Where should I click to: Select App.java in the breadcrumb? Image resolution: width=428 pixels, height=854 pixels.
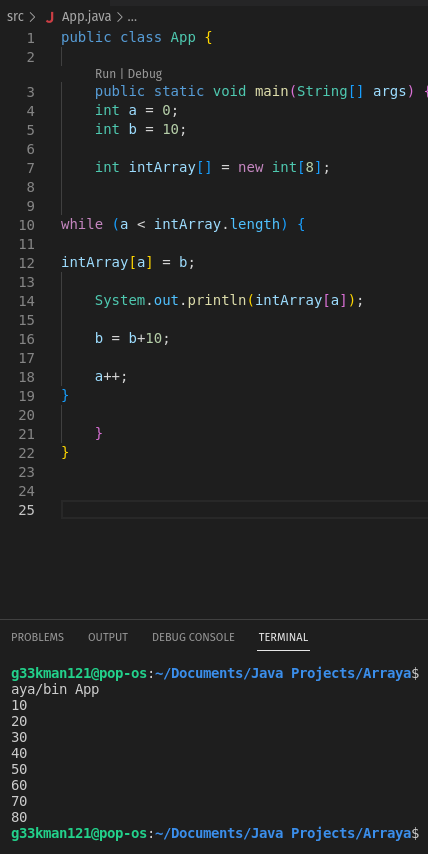(87, 16)
